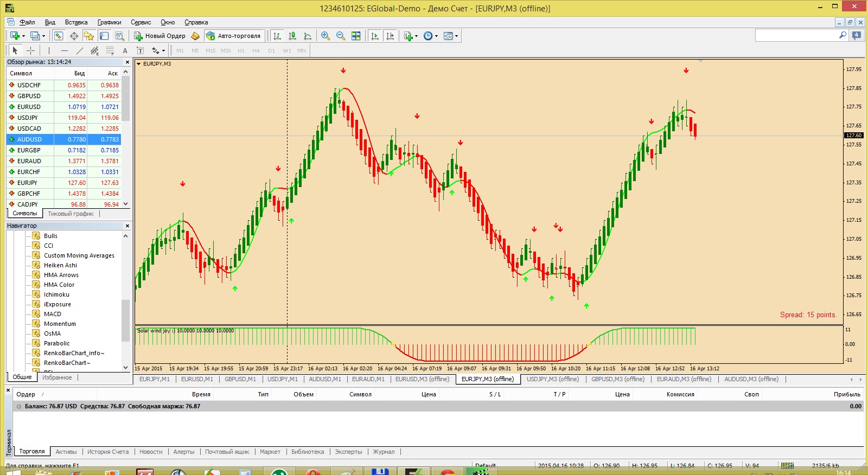Switch to the GBPUSD,M3 (offline) chart tab
Image resolution: width=868 pixels, height=475 pixels.
pyautogui.click(x=618, y=379)
